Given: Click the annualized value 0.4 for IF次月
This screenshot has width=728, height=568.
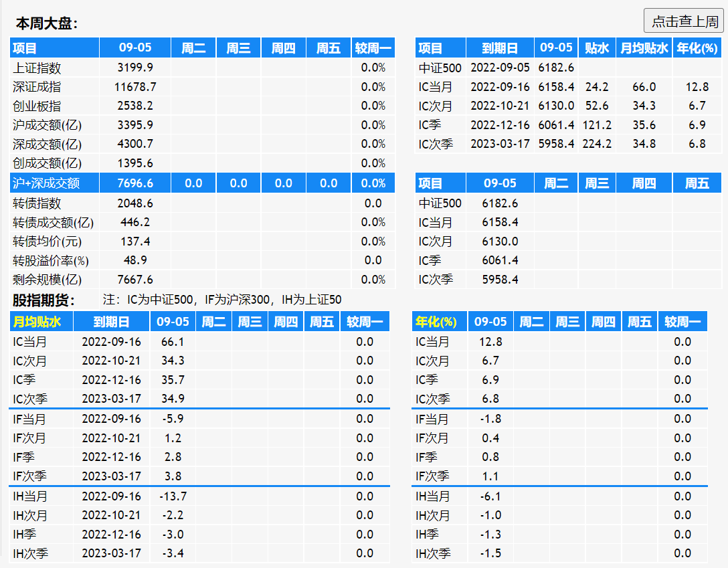Looking at the screenshot, I should 490,438.
